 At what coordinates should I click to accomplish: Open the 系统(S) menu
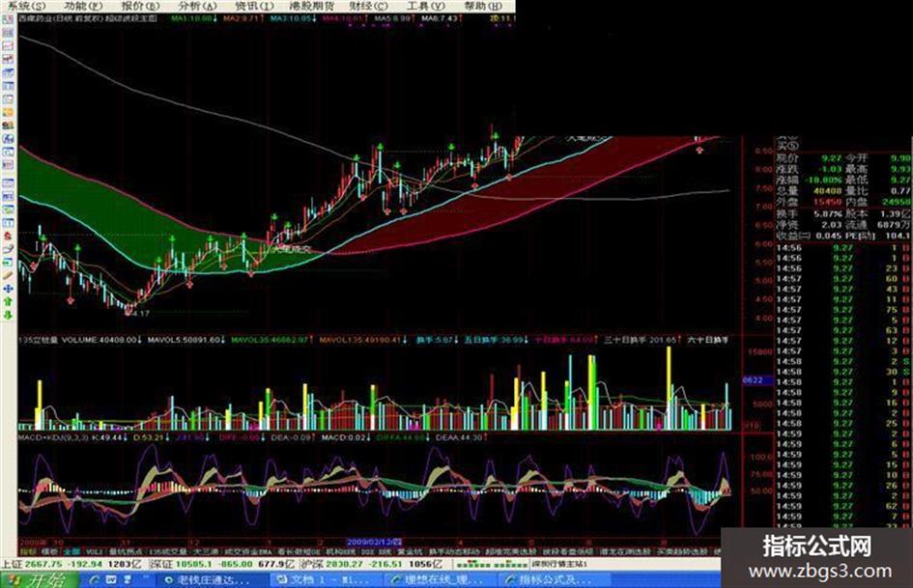coord(27,6)
